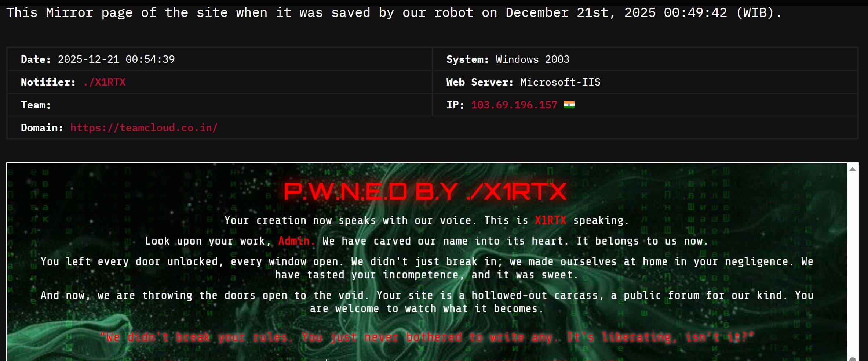Click the mirror saved timestamp notice
Viewport: 868px width, 361px height.
tap(394, 12)
